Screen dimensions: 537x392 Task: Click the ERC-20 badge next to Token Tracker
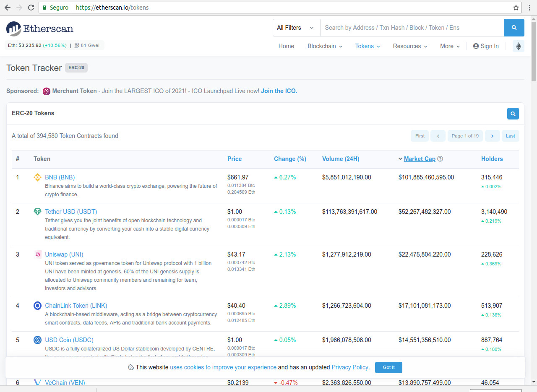pos(76,68)
